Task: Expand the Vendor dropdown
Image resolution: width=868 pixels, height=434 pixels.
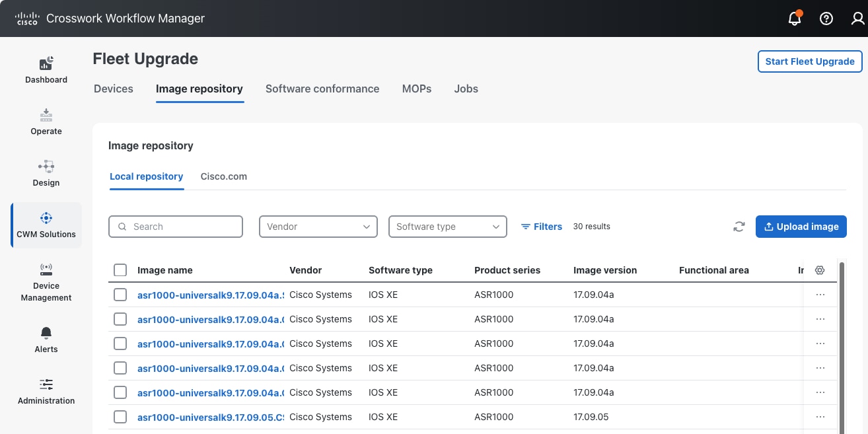Action: click(318, 227)
